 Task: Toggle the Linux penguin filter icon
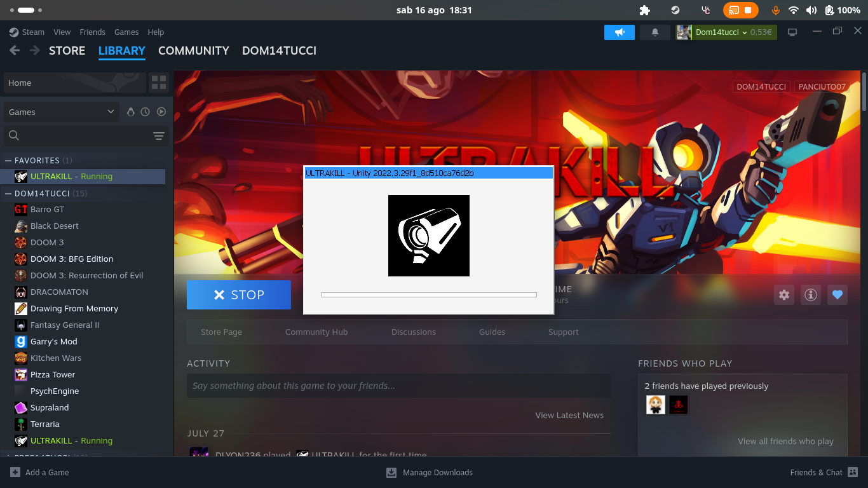point(130,112)
